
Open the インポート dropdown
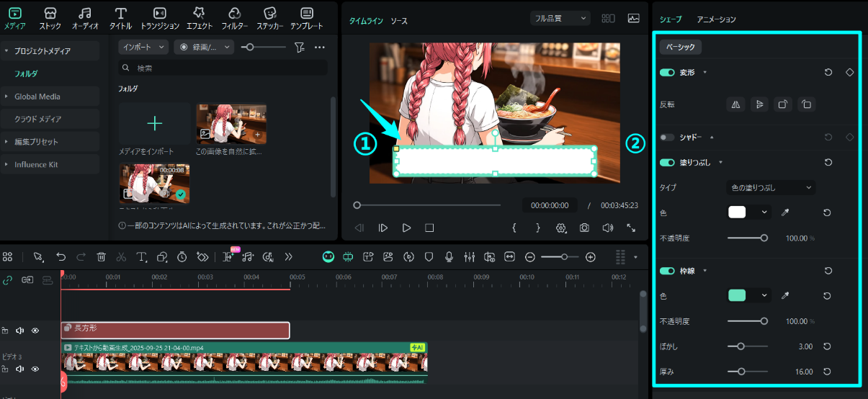click(143, 47)
